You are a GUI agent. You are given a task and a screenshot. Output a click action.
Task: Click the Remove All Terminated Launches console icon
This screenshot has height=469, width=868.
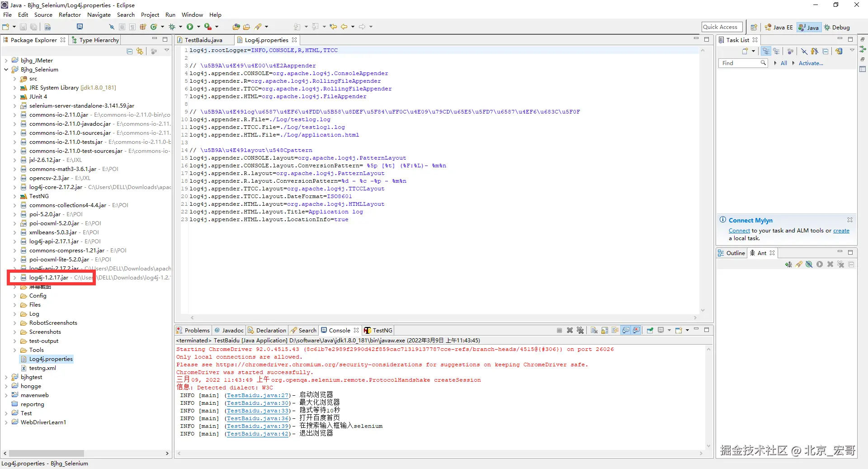[580, 330]
